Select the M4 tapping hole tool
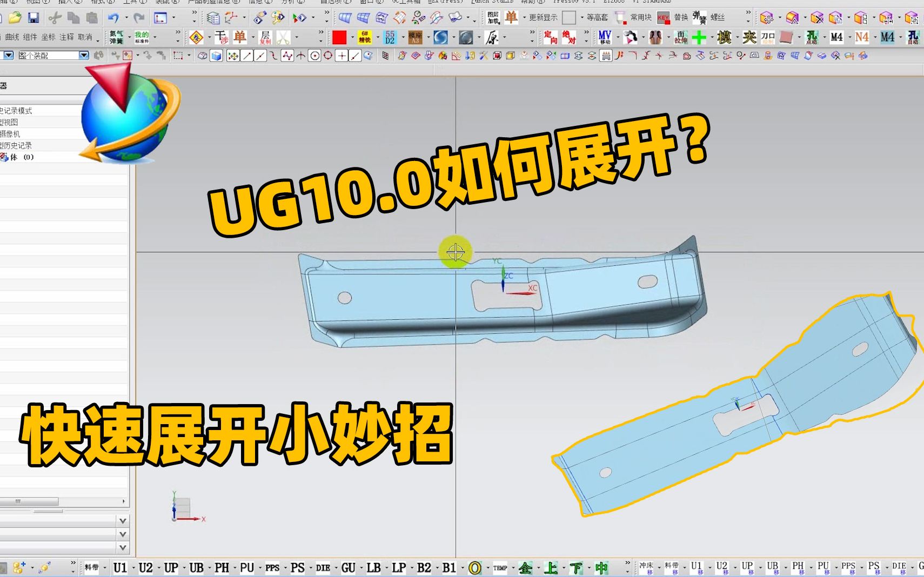Screen dimensions: 924x577 click(836, 38)
